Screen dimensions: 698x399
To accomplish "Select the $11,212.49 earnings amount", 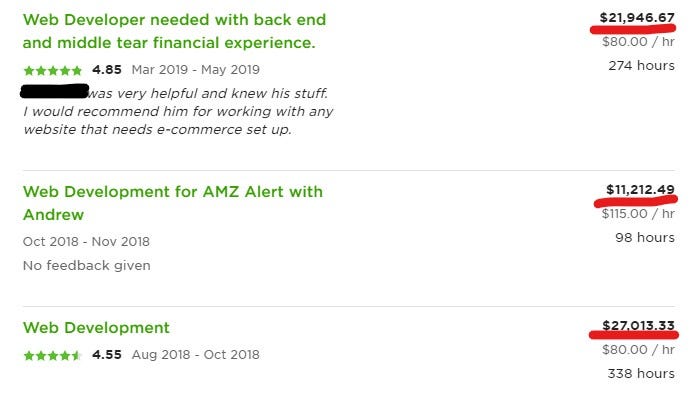I will coord(640,190).
